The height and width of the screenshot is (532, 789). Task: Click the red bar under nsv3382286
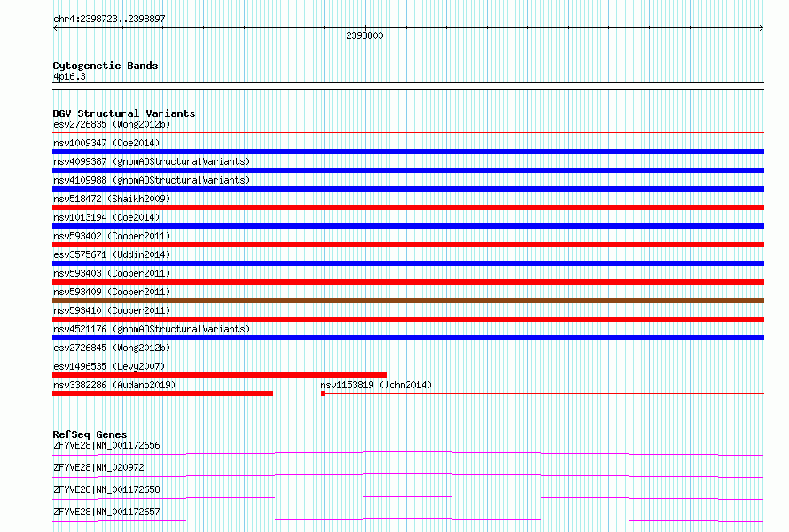162,394
